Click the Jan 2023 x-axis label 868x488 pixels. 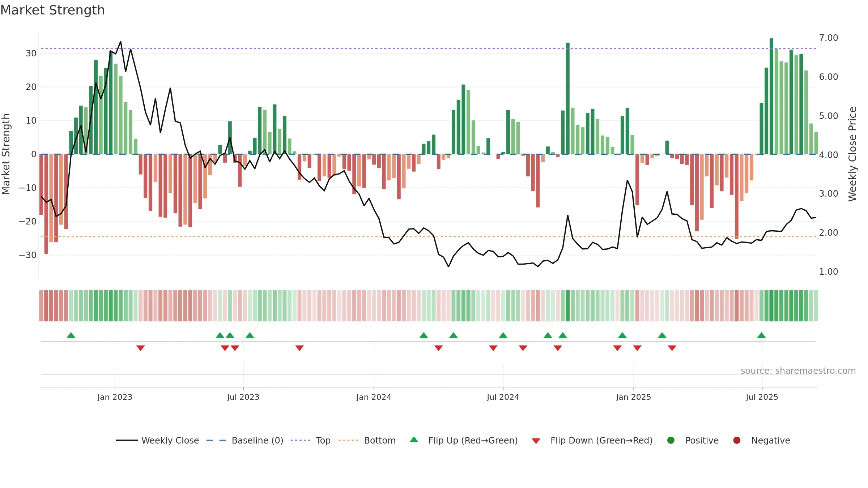pos(115,397)
